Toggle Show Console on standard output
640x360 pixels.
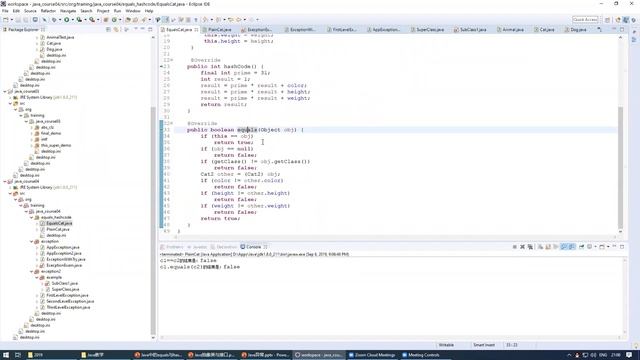pyautogui.click(x=564, y=247)
